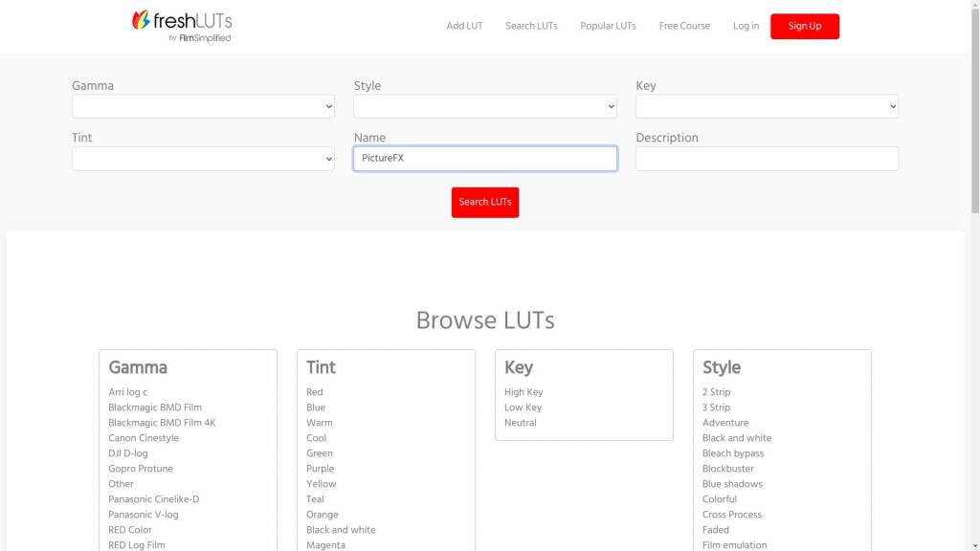Open the Style filter dropdown

(x=485, y=106)
